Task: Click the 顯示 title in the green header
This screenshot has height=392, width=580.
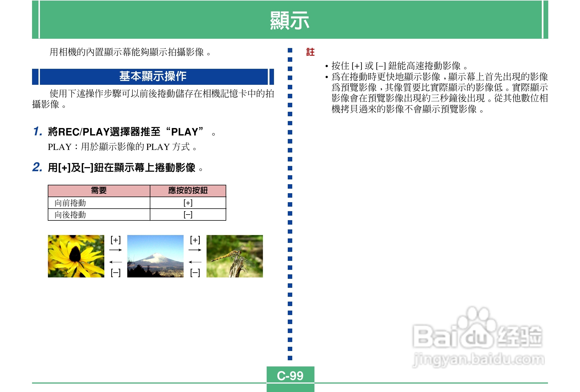Action: click(290, 20)
